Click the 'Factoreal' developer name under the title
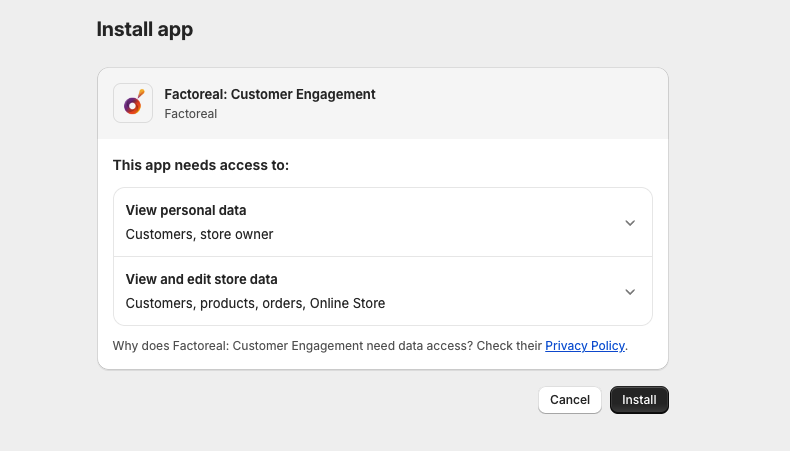 tap(191, 114)
